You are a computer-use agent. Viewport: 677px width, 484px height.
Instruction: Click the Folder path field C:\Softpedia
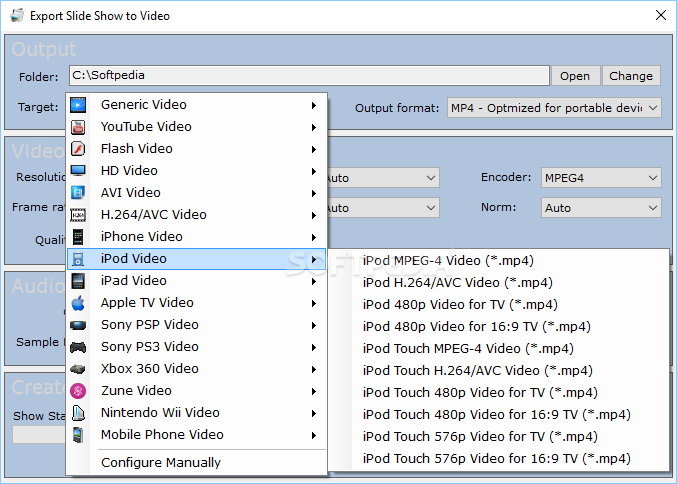point(309,76)
